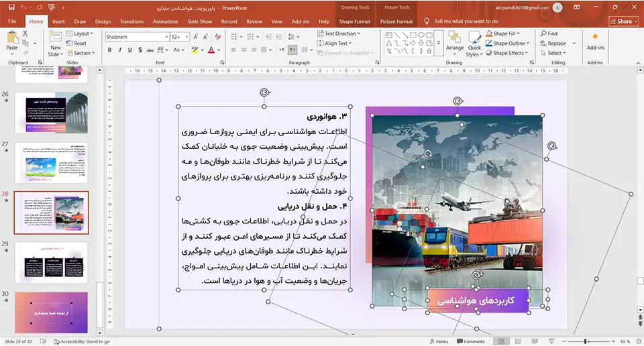This screenshot has width=644, height=346.
Task: Select the Rectangle shape in shapes gallery
Action: click(413, 36)
